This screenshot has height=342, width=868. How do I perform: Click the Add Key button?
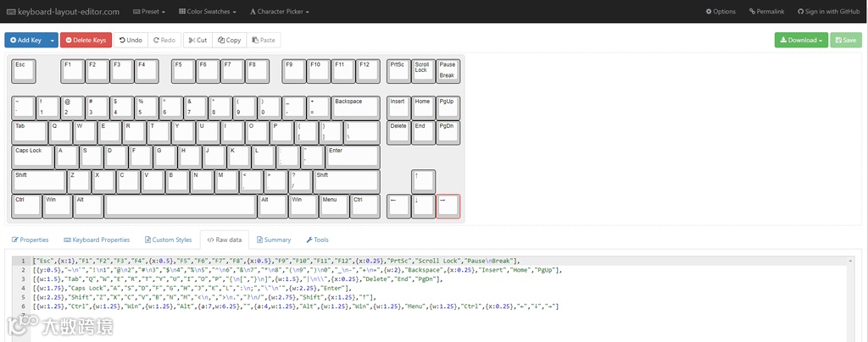[x=25, y=40]
